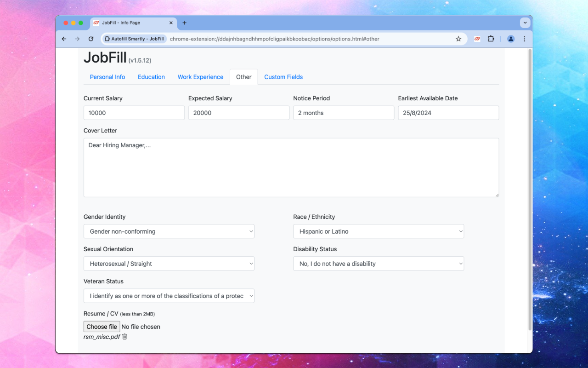Delete rsm_misc.pdf with trash icon
The height and width of the screenshot is (368, 588).
124,337
